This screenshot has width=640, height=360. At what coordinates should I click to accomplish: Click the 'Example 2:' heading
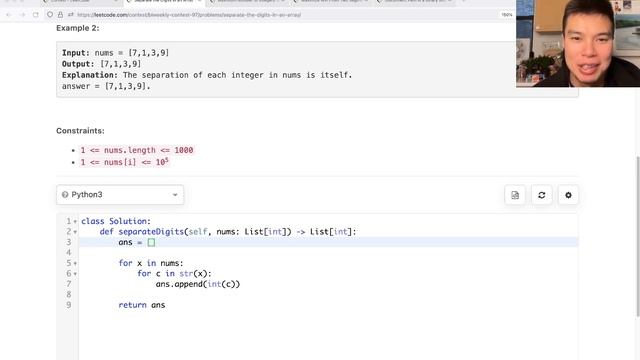(x=78, y=28)
